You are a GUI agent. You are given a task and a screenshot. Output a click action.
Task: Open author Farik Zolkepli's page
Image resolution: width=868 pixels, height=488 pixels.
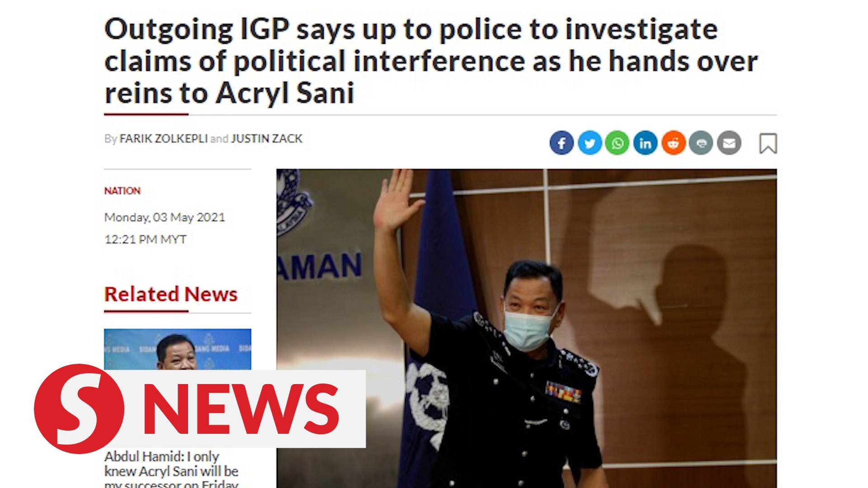[163, 139]
